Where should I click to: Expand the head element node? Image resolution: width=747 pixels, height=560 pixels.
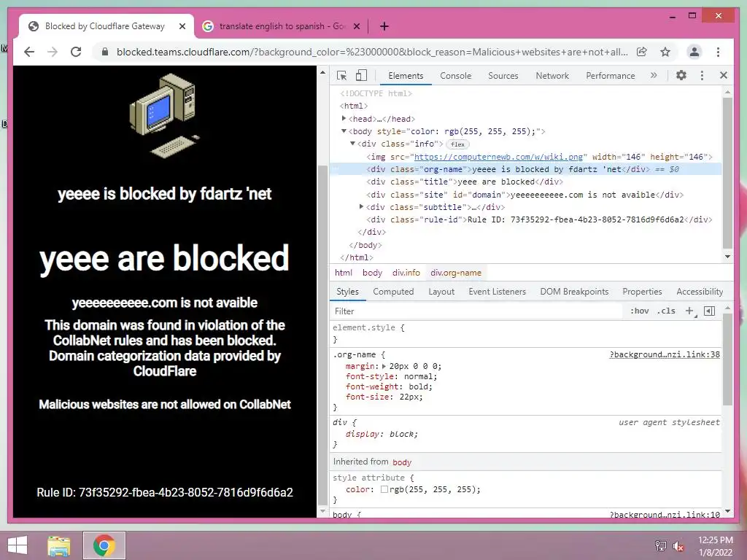click(x=344, y=118)
